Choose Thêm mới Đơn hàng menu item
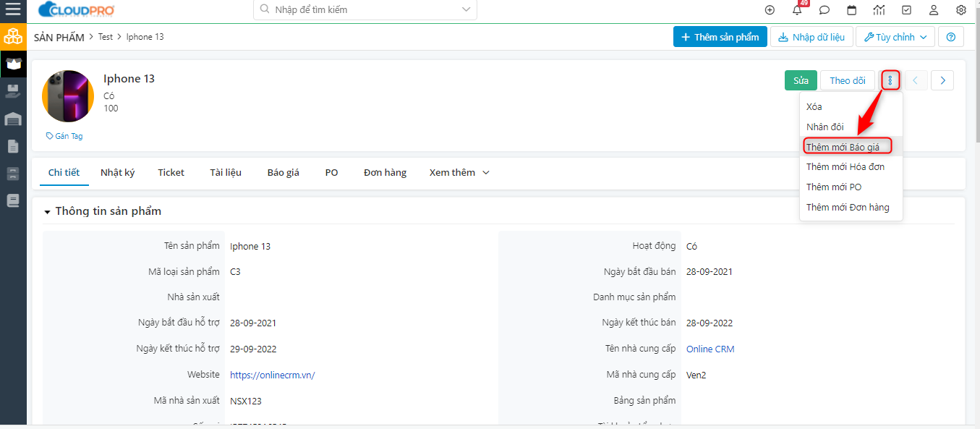 point(851,207)
